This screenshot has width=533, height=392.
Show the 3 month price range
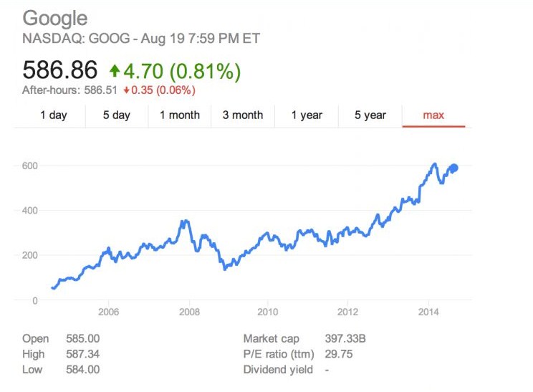tap(242, 115)
